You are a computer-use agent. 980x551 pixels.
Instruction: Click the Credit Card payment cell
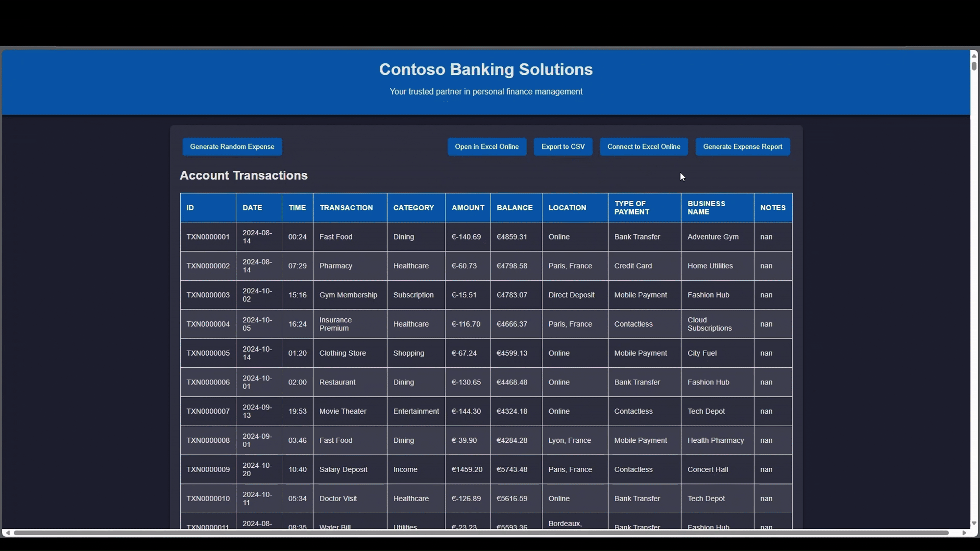(644, 266)
